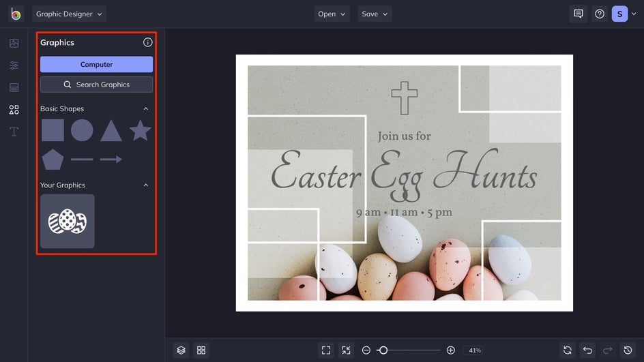Collapse the Your Graphics section
This screenshot has height=362, width=644.
point(145,185)
